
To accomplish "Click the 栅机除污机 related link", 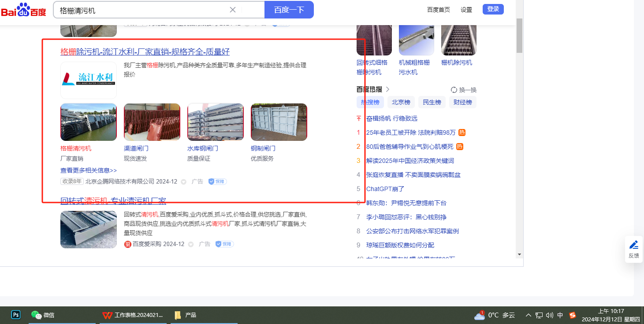I will (x=457, y=63).
